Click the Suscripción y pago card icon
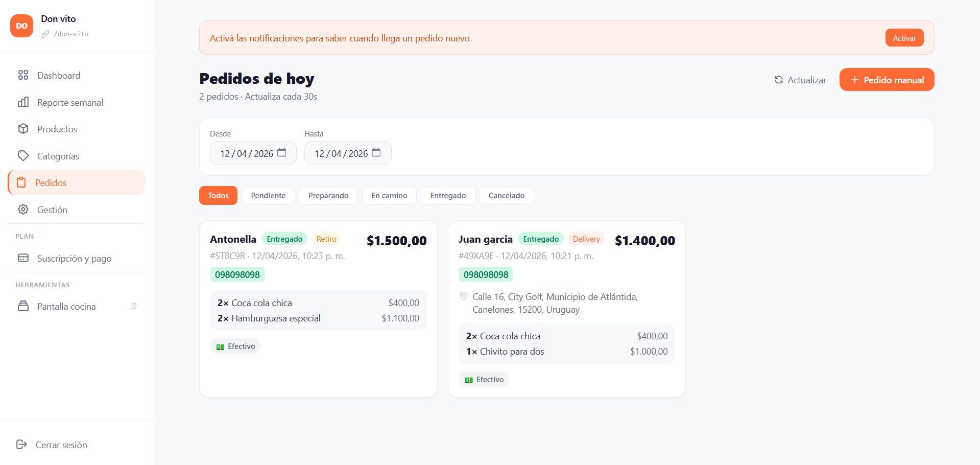This screenshot has width=980, height=465. [23, 258]
